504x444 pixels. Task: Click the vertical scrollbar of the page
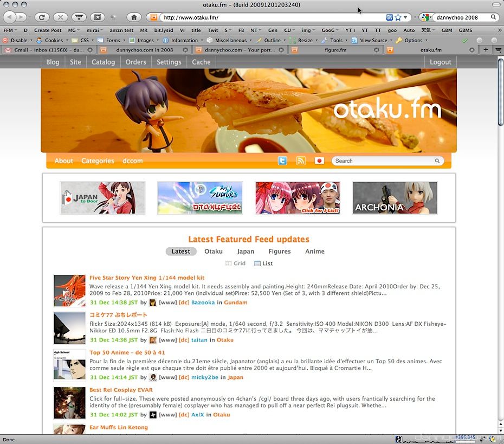[500, 244]
